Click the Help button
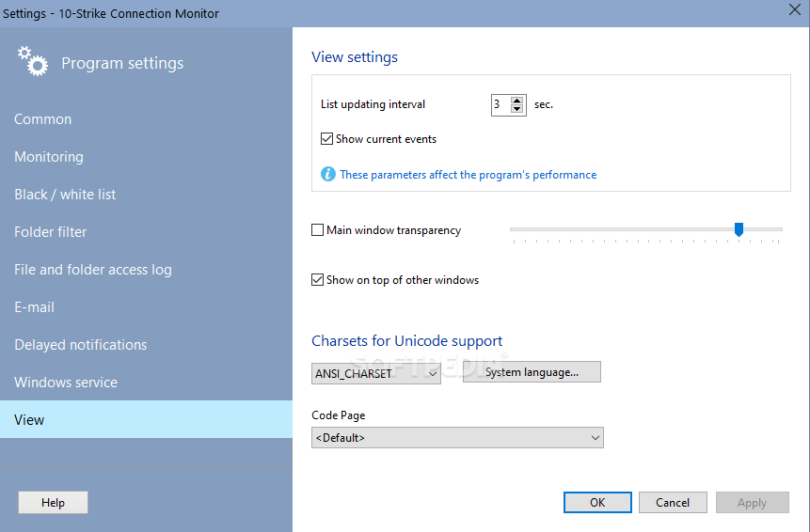 click(53, 503)
